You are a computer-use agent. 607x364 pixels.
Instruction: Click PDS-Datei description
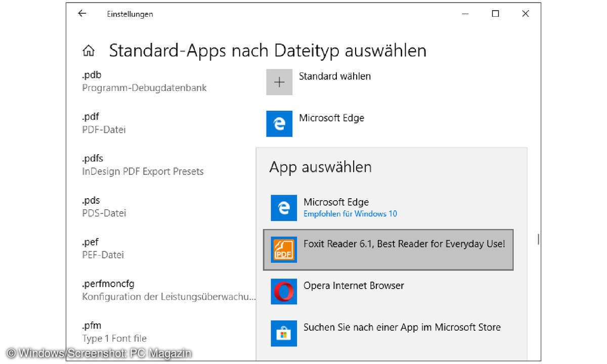tap(104, 213)
